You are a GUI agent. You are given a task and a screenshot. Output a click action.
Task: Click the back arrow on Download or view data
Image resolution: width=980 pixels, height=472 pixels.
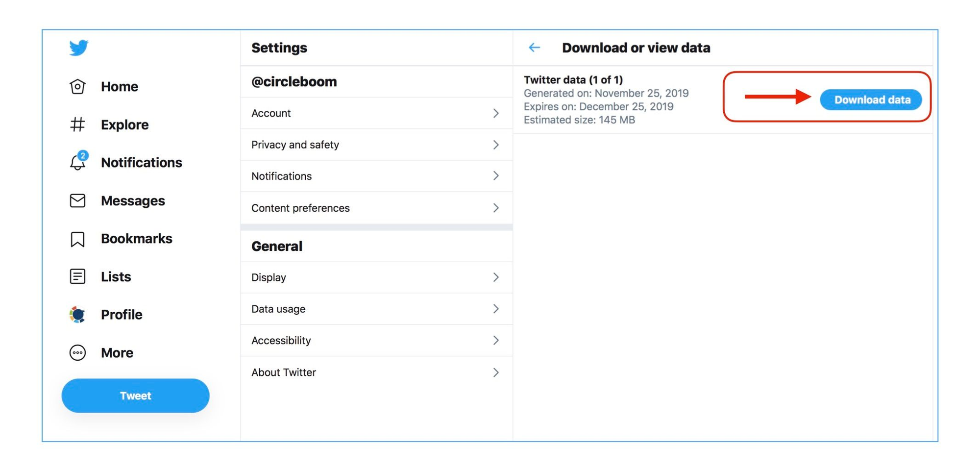pyautogui.click(x=534, y=47)
